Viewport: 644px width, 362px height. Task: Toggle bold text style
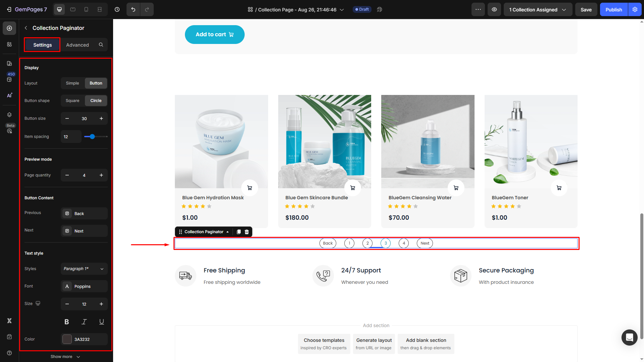point(67,322)
